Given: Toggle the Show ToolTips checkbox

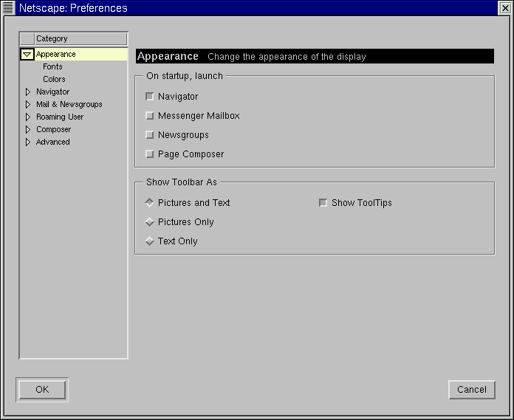Looking at the screenshot, I should coord(323,203).
